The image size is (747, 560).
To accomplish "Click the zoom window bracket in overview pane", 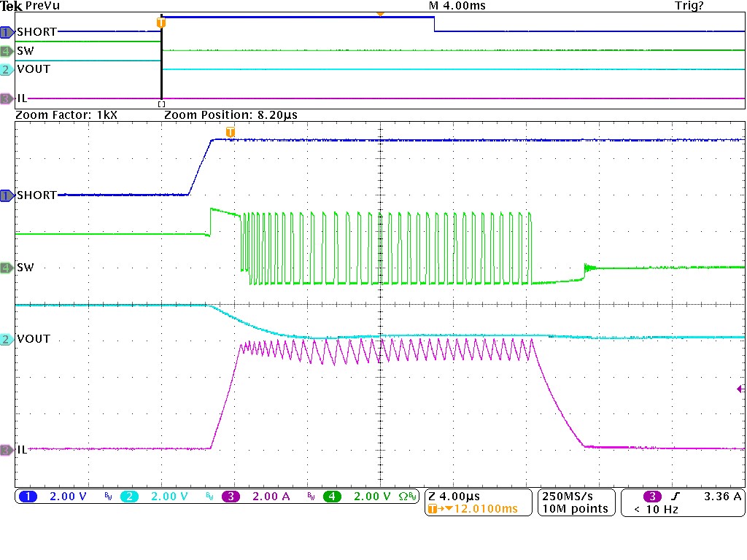I will [x=160, y=104].
